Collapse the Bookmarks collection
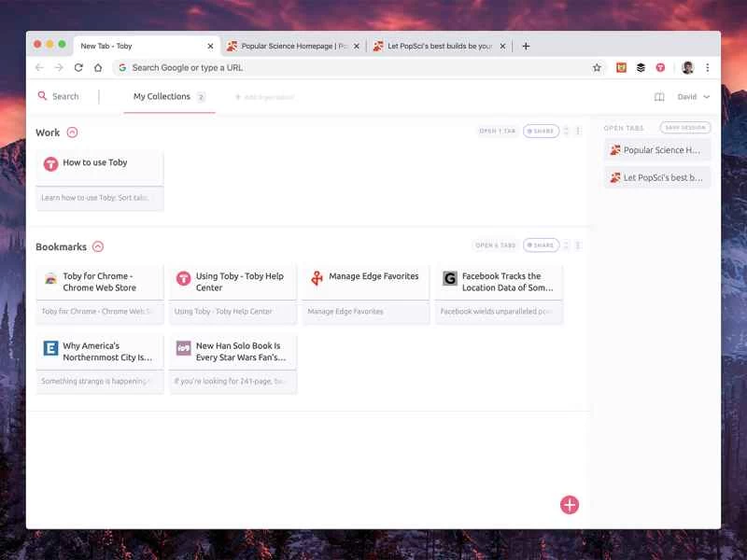Screen dimensions: 747x560 [x=98, y=246]
